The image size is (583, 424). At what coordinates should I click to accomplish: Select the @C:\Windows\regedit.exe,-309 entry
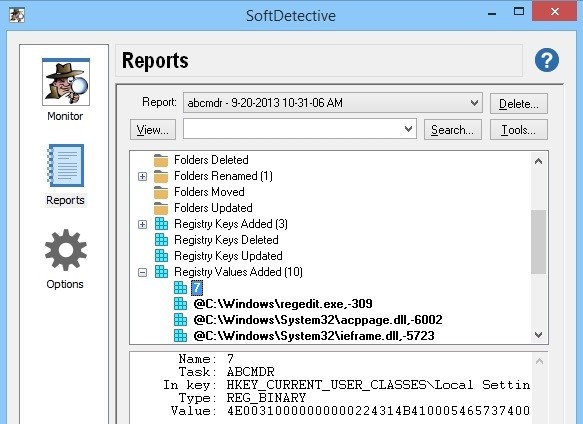[x=283, y=304]
